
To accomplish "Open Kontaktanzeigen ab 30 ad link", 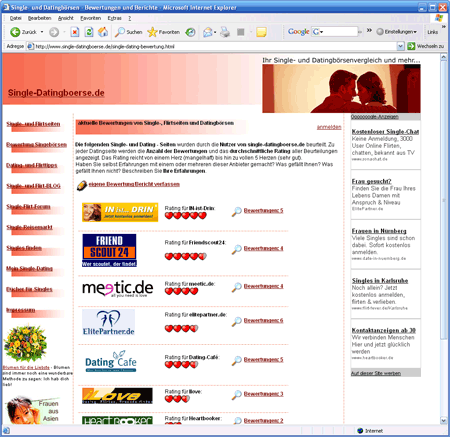I will [x=384, y=330].
